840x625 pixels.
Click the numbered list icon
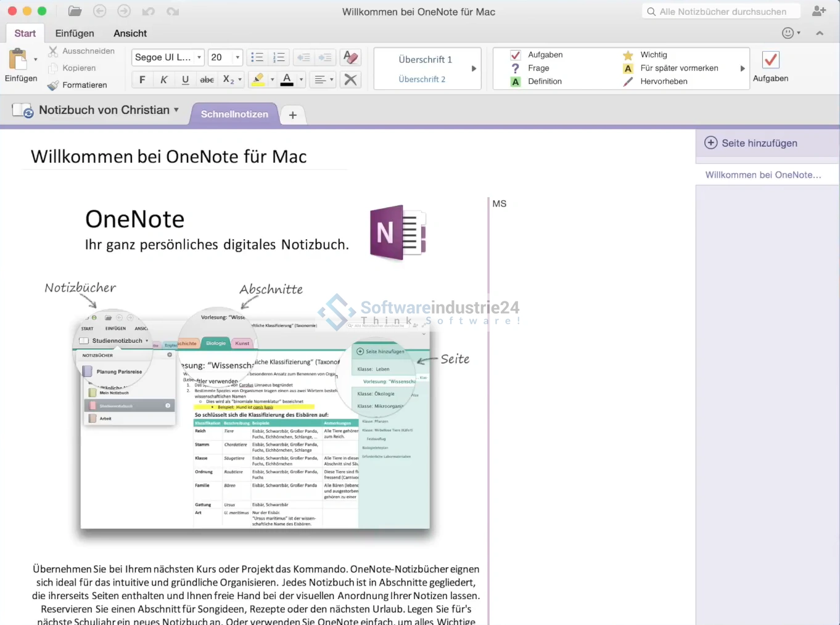pyautogui.click(x=279, y=57)
